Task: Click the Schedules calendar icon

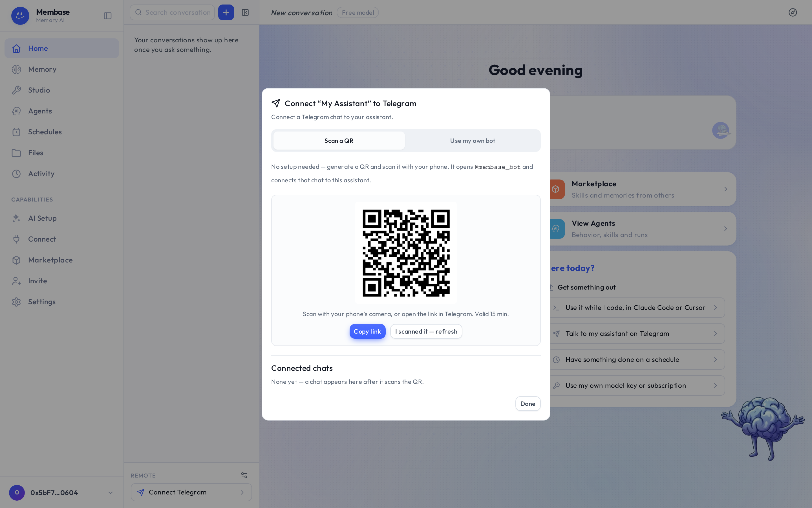Action: tap(16, 132)
